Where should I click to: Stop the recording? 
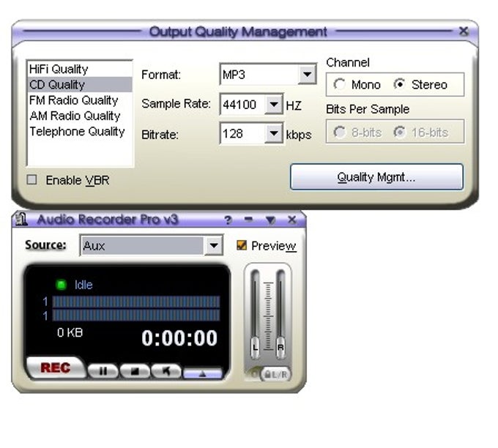coord(135,371)
